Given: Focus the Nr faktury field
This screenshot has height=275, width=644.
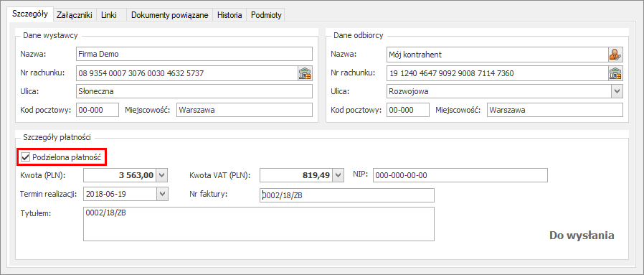Looking at the screenshot, I should pos(347,196).
